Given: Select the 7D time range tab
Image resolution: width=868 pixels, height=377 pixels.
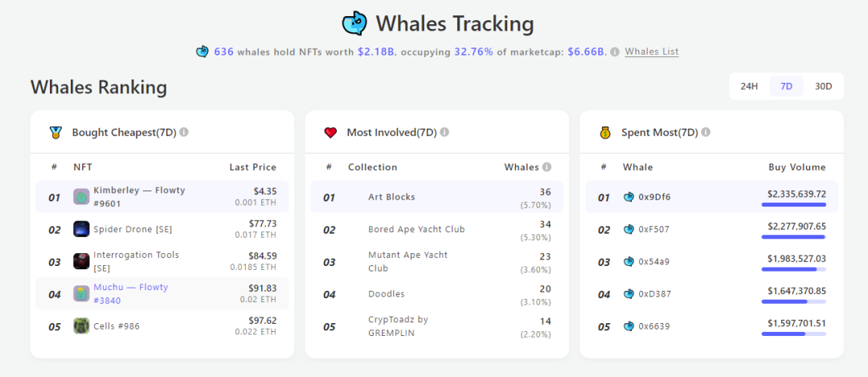Looking at the screenshot, I should [x=786, y=86].
